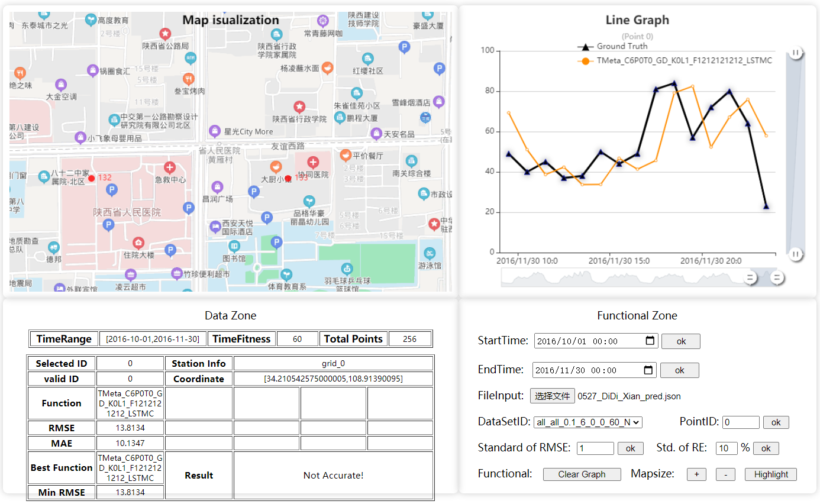Image resolution: width=820 pixels, height=504 pixels.
Task: Click the Std. of RE percent field
Action: click(x=727, y=448)
